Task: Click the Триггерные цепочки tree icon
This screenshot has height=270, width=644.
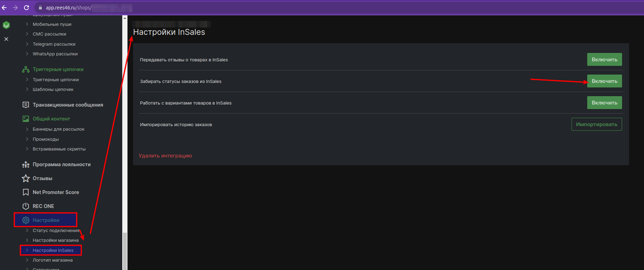Action: pyautogui.click(x=25, y=69)
